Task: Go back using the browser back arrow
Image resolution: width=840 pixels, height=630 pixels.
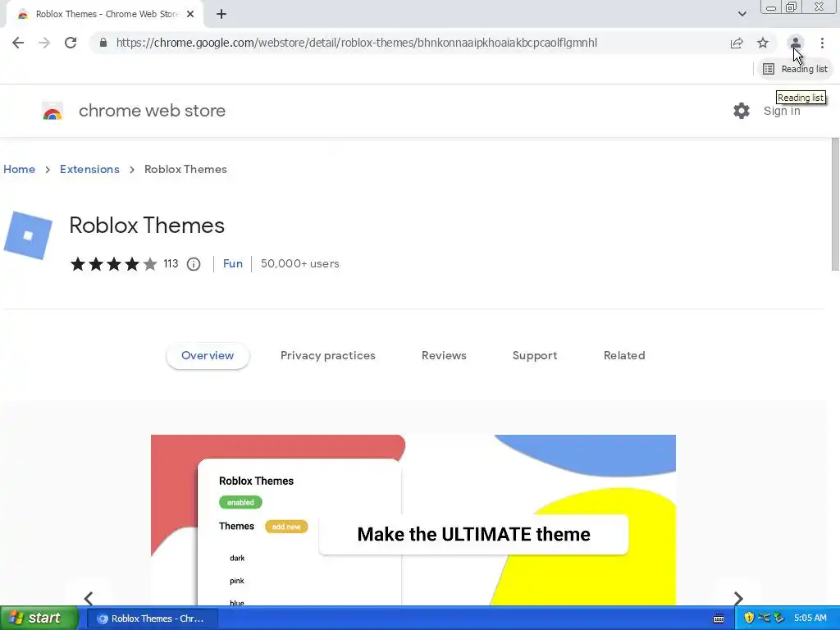Action: pyautogui.click(x=18, y=43)
